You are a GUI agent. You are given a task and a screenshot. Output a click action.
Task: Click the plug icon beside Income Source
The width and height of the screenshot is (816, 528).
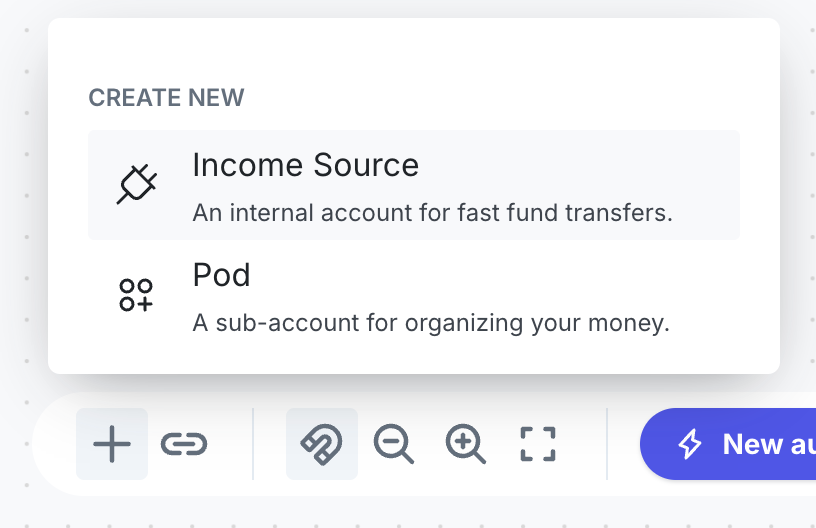(137, 185)
